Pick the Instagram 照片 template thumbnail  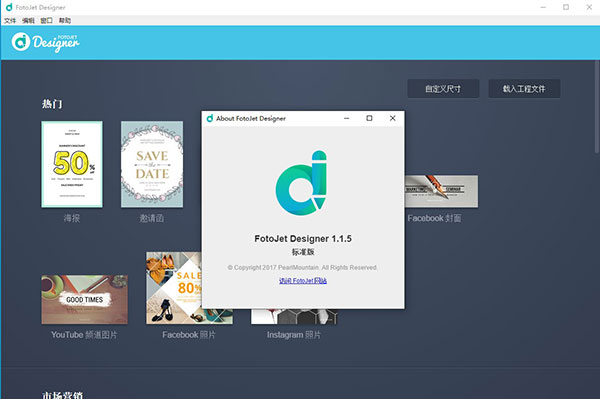pyautogui.click(x=294, y=316)
